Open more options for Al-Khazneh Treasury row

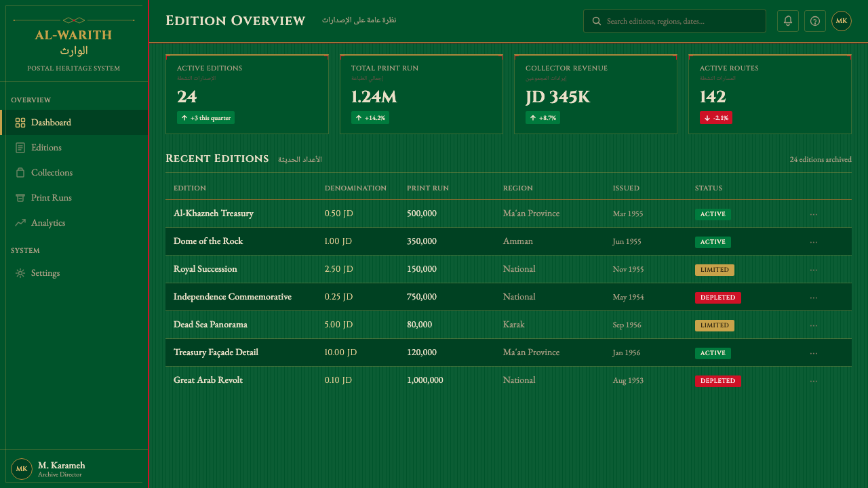coord(814,214)
